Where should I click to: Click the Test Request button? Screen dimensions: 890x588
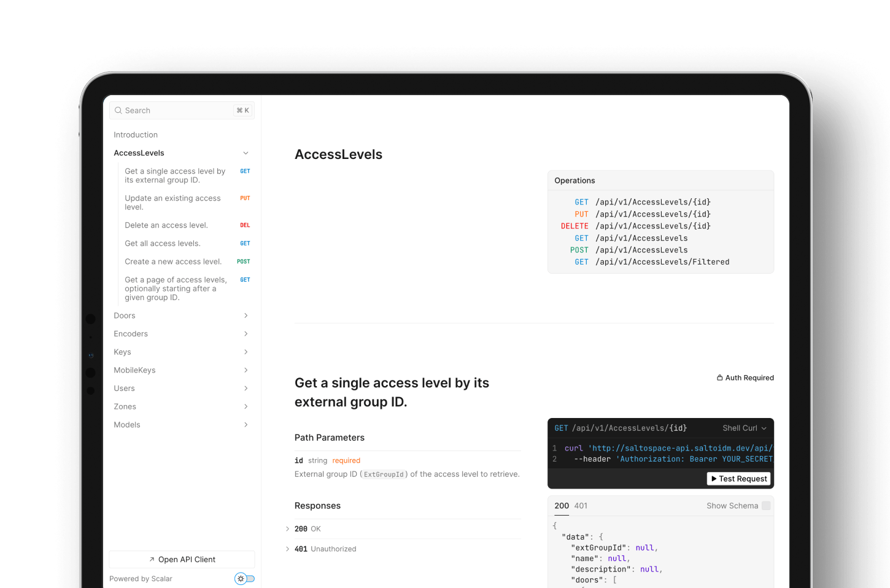click(739, 479)
